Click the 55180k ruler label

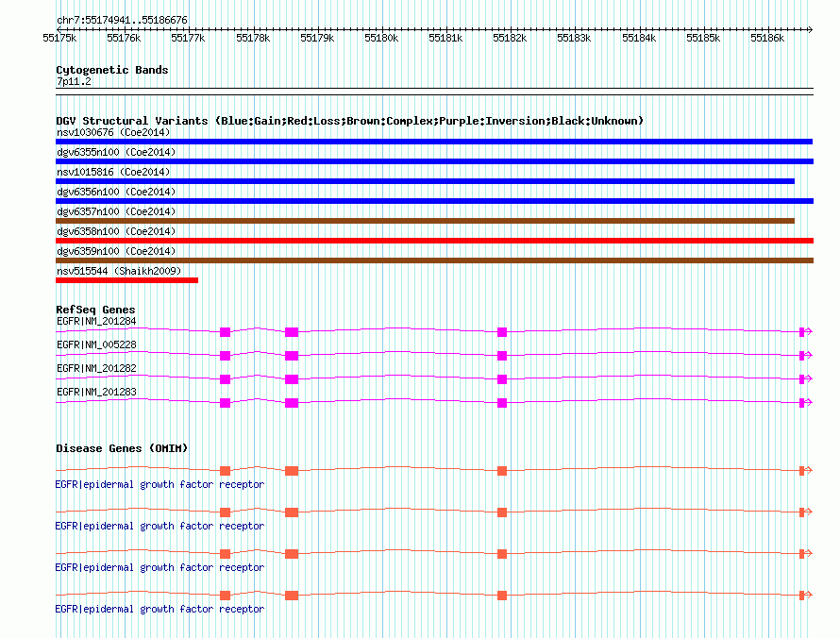pos(381,39)
